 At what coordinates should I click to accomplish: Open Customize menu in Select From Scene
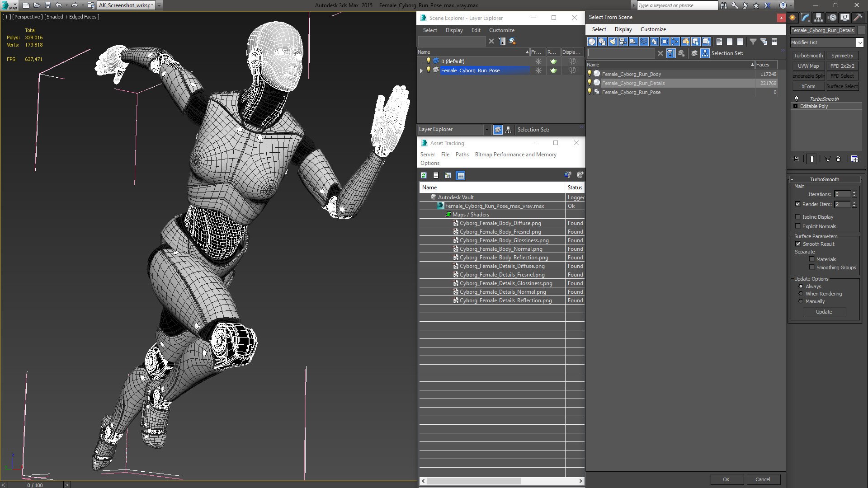pos(653,29)
